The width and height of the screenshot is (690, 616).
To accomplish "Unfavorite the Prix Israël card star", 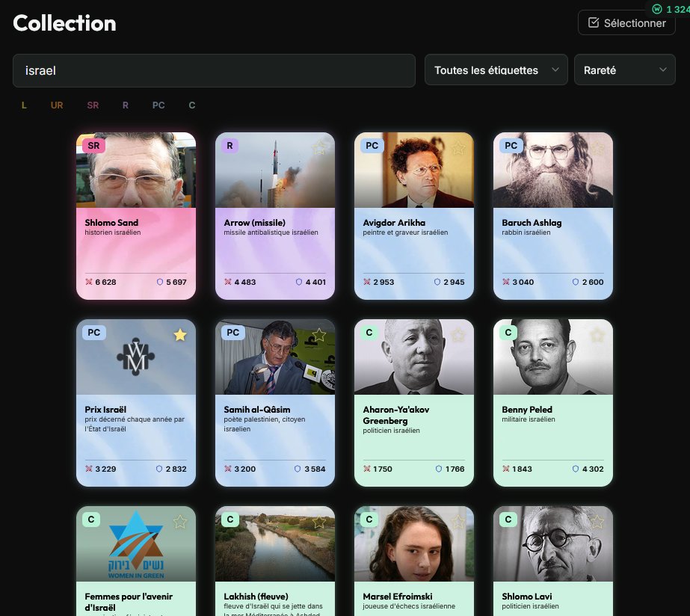I will tap(180, 335).
